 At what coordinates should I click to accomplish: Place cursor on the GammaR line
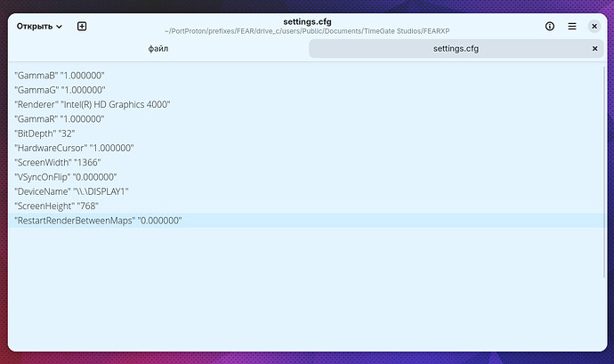pos(60,118)
